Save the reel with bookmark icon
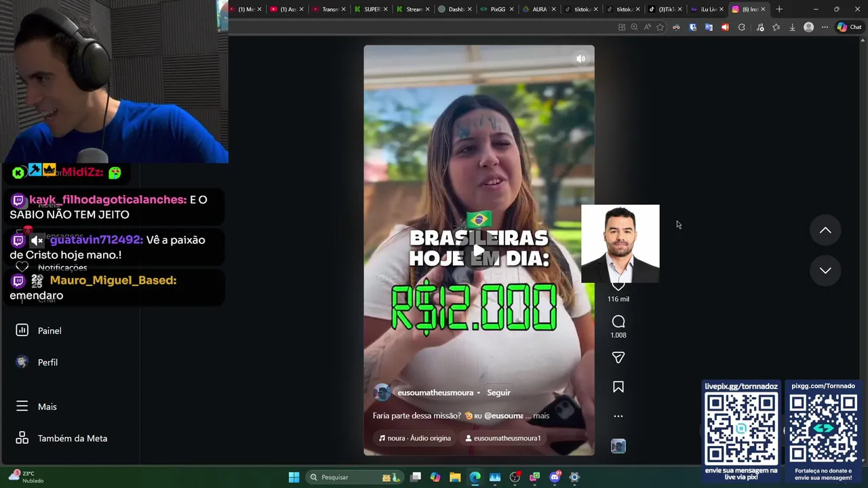 (x=618, y=387)
